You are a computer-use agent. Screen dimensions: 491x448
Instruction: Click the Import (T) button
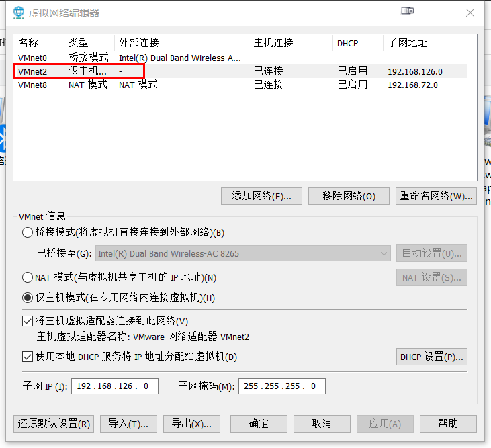128,424
